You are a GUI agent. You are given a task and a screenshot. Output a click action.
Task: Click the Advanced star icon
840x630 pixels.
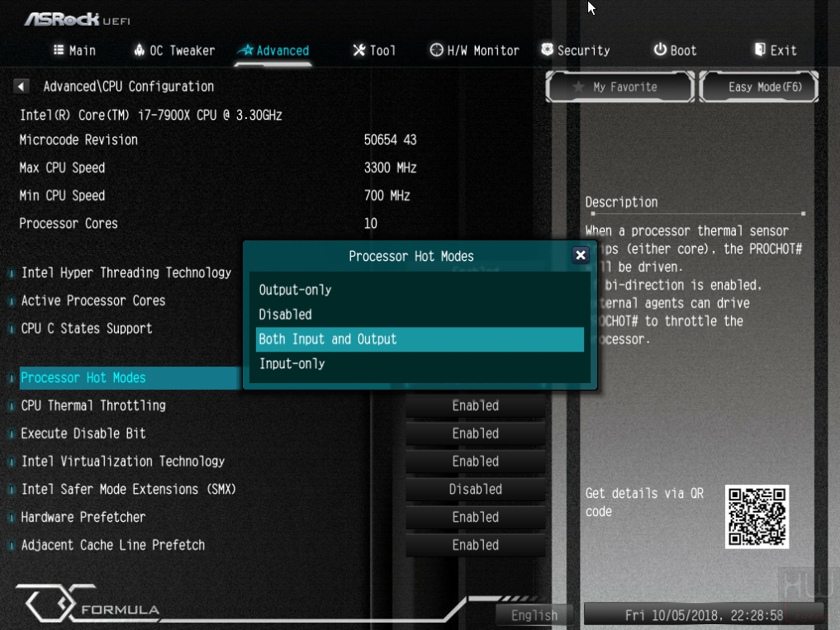click(x=245, y=50)
